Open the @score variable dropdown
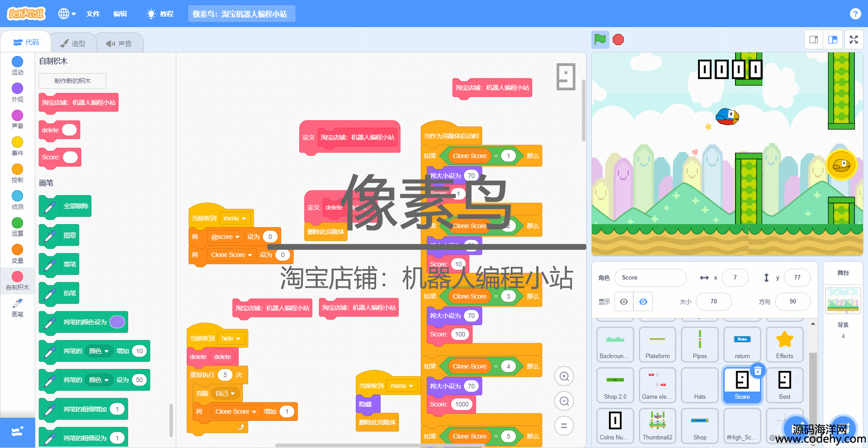Viewport: 868px width, 448px height. (x=225, y=237)
